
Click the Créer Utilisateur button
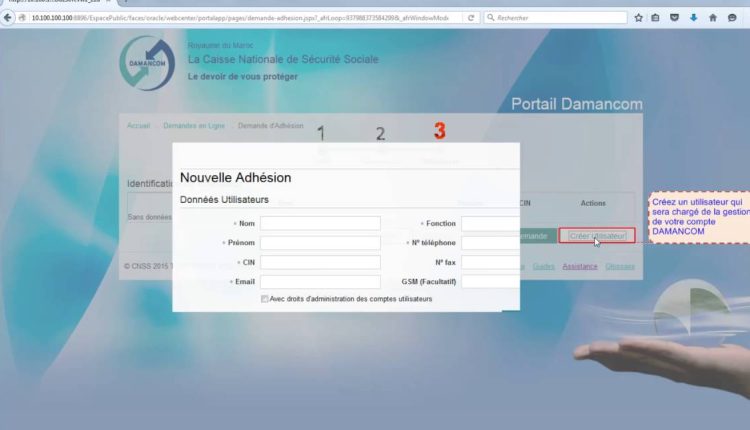point(597,236)
